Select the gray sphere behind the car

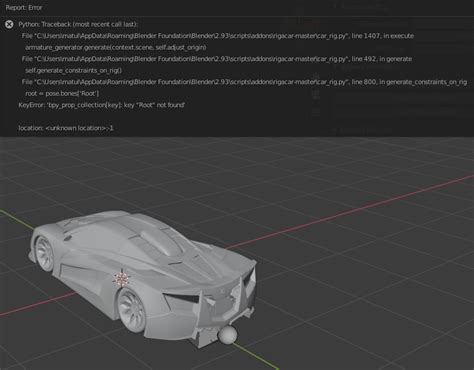228,335
